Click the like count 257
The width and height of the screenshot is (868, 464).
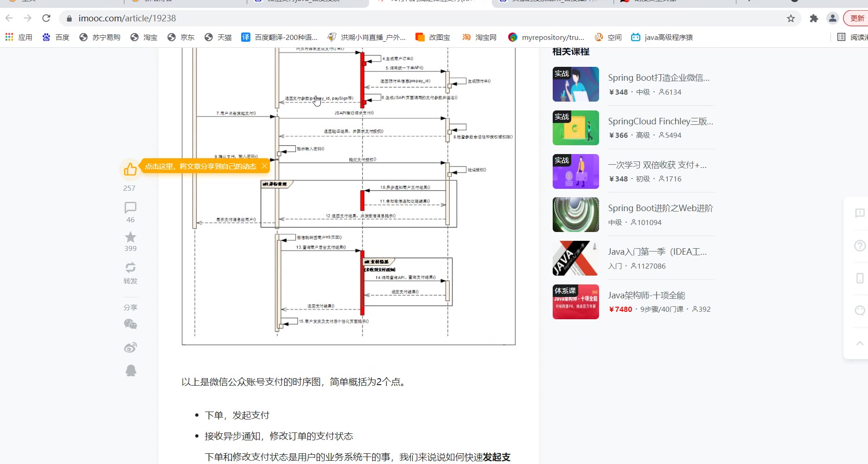pos(129,188)
